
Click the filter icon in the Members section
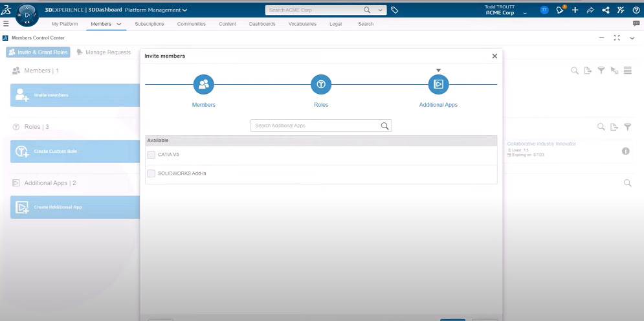[x=601, y=71]
